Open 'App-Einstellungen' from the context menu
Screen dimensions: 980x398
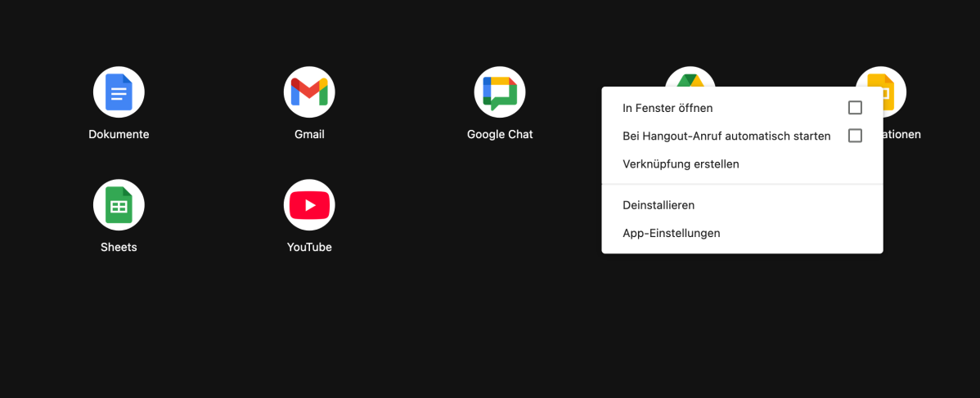[x=743, y=233]
